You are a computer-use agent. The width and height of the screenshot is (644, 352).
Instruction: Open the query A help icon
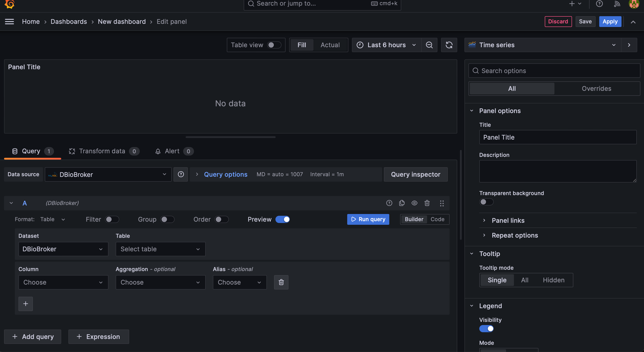pos(389,203)
